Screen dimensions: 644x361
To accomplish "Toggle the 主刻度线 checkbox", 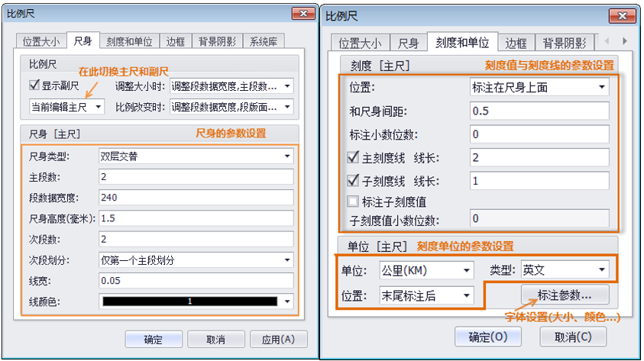I will coord(354,158).
